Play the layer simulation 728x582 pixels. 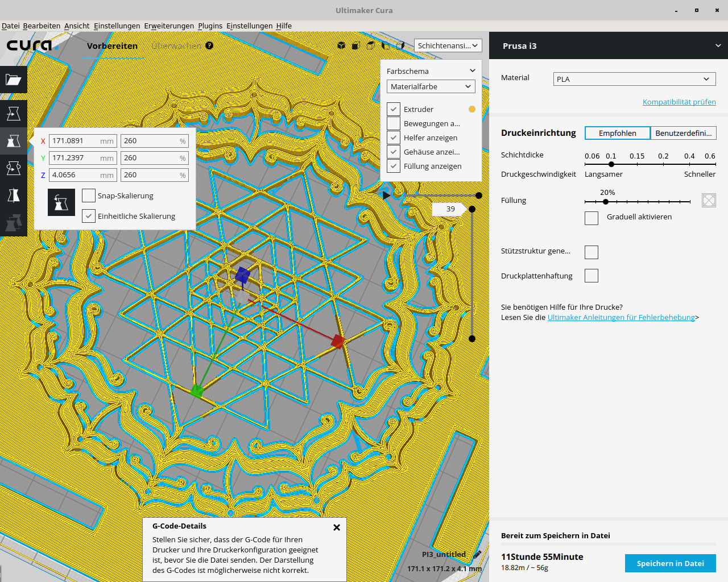click(387, 195)
